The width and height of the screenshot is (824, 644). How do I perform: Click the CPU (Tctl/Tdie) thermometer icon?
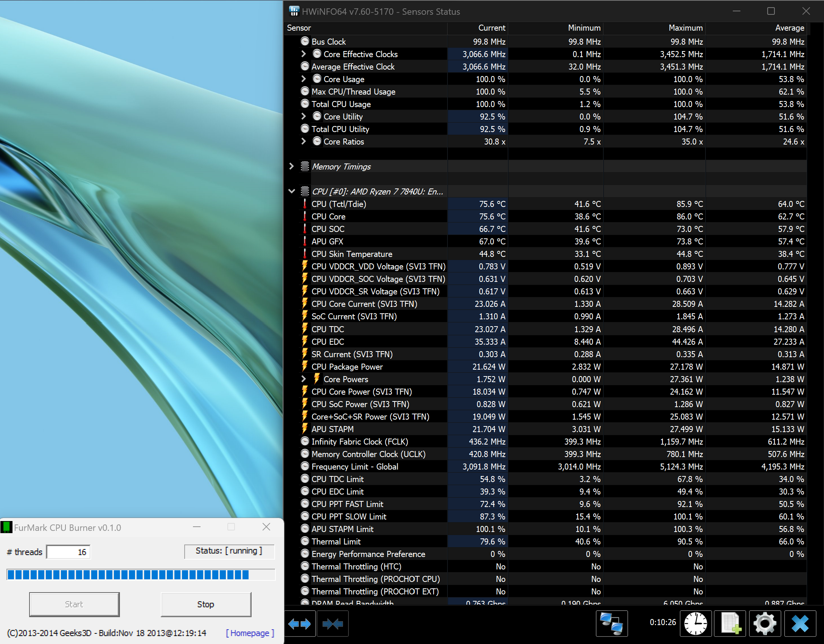[x=305, y=204]
